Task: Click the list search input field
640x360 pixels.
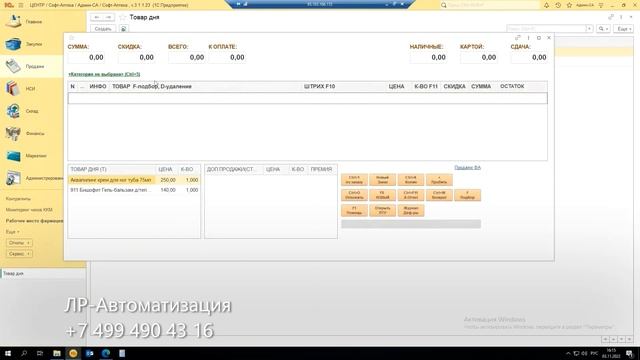Action: point(547,29)
